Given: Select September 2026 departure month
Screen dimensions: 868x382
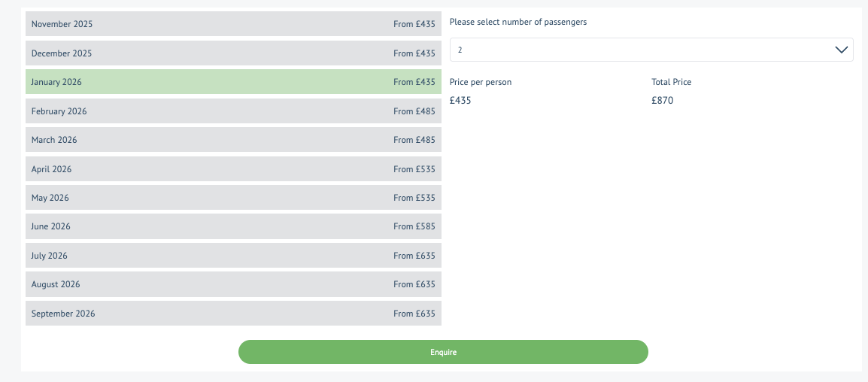Looking at the screenshot, I should 233,314.
